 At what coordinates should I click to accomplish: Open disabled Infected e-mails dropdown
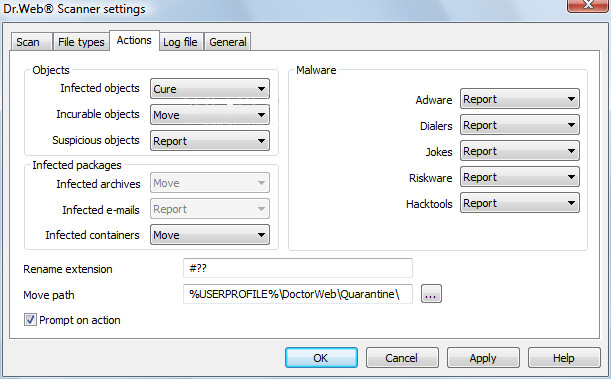(x=210, y=209)
